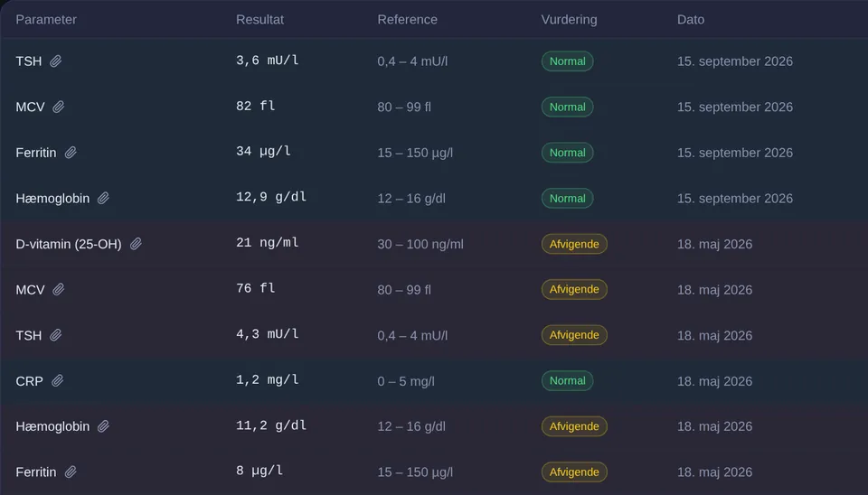Image resolution: width=868 pixels, height=495 pixels.
Task: Open attachment icon for MCV 82 fl
Action: click(x=58, y=107)
